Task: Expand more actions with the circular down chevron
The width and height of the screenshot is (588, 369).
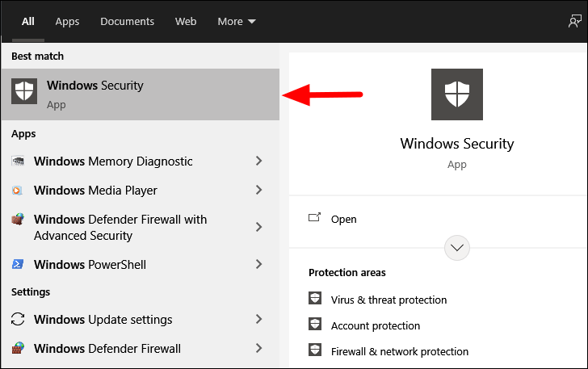Action: point(457,248)
